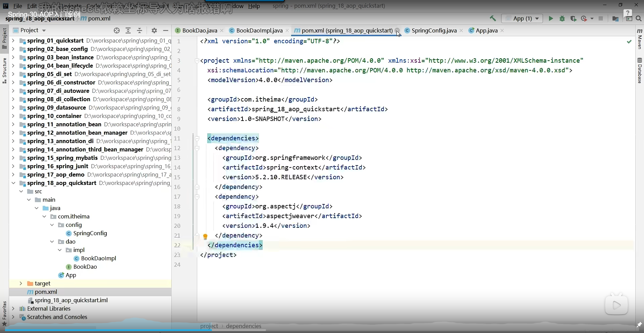Collapse the spring_18_aop_quickstart module
The height and width of the screenshot is (333, 644).
(13, 183)
